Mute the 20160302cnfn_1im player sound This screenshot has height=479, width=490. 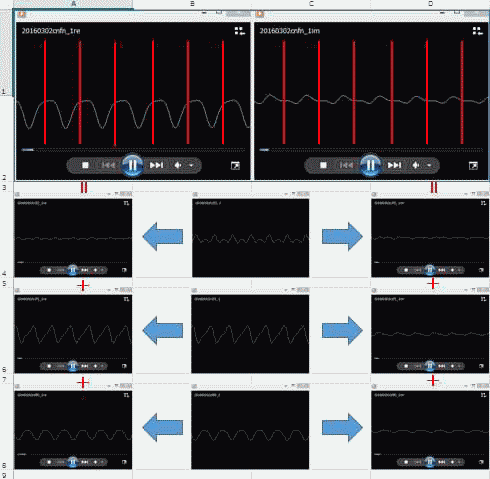(x=416, y=165)
